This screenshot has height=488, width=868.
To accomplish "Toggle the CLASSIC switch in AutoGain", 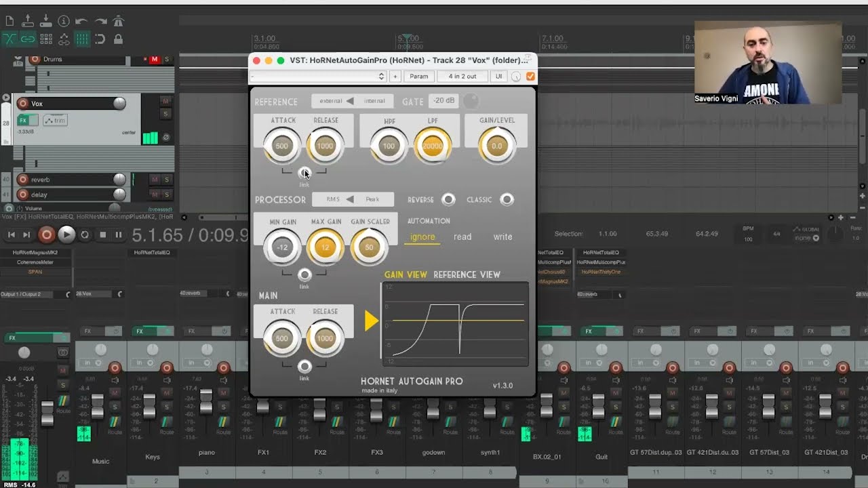I will tap(507, 199).
